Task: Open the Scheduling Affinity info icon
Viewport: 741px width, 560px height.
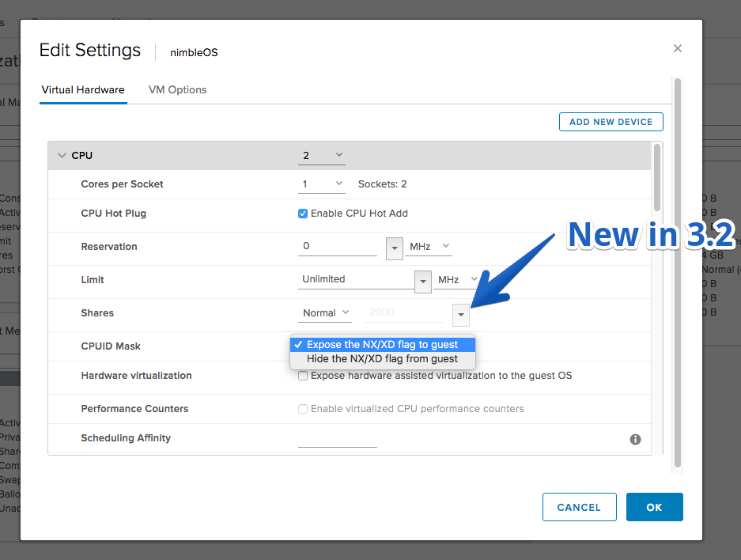Action: coord(635,440)
